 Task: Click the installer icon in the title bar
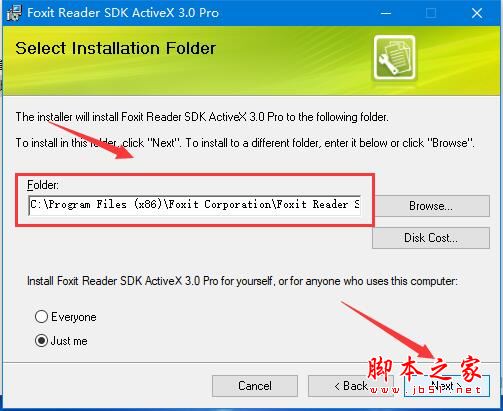tap(14, 13)
